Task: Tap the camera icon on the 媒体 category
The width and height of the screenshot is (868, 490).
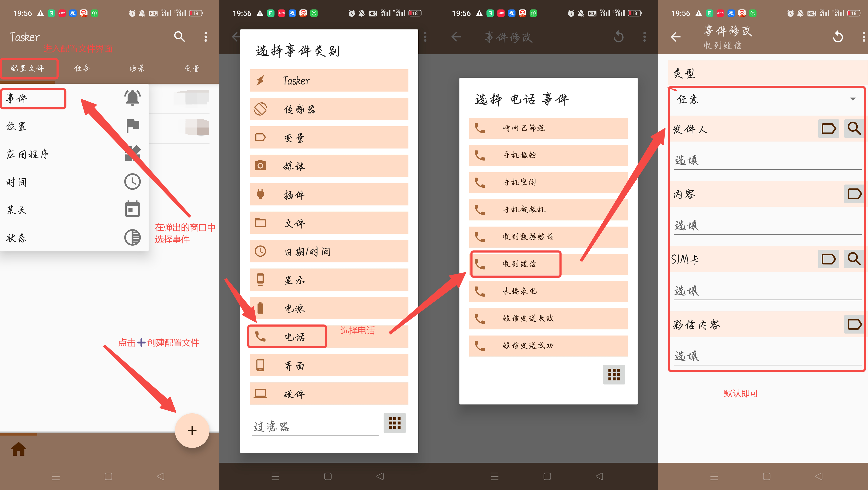Action: 260,166
